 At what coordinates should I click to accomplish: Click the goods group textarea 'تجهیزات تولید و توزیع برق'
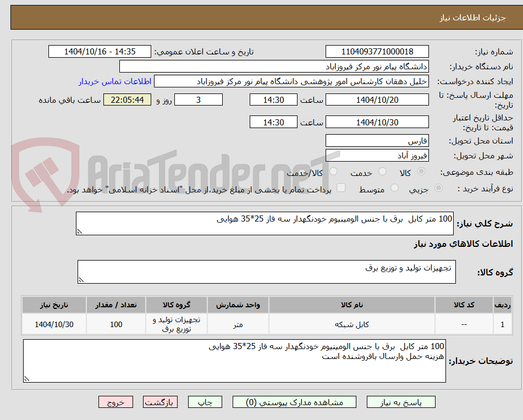pos(267,272)
